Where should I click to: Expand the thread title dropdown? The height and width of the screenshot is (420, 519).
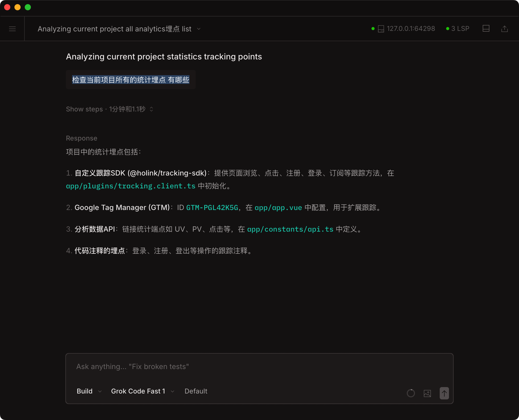(x=198, y=29)
